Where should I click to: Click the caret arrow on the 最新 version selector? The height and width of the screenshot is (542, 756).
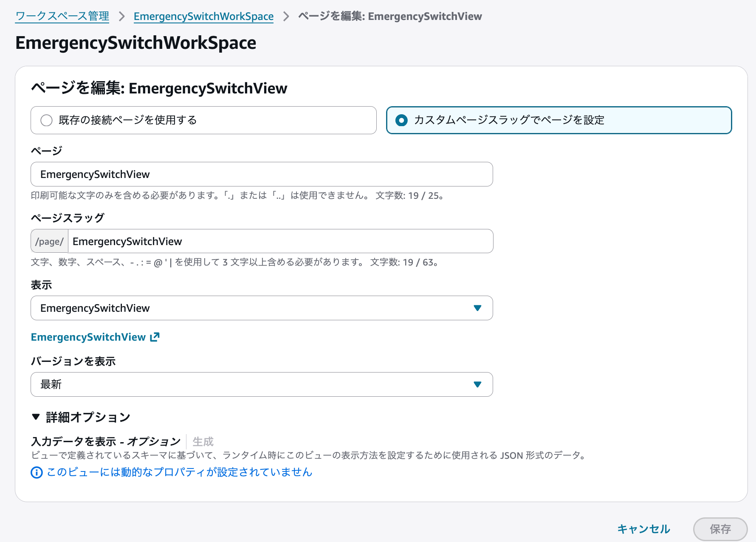coord(477,384)
